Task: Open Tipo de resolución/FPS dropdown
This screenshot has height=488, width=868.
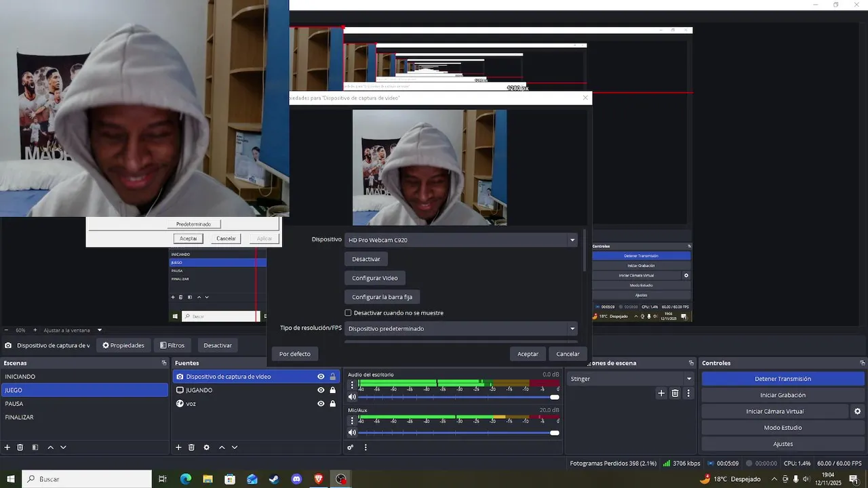Action: [461, 329]
